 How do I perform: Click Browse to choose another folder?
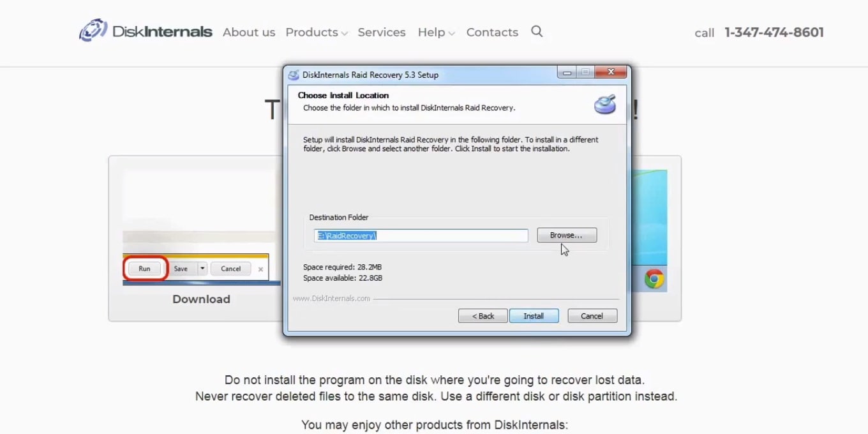click(567, 236)
